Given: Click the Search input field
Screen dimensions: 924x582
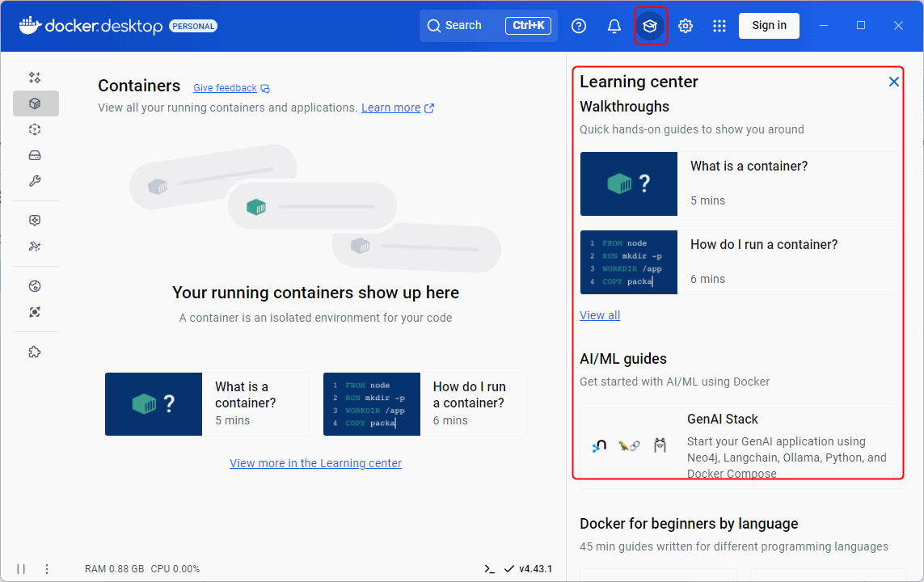Looking at the screenshot, I should [x=487, y=26].
